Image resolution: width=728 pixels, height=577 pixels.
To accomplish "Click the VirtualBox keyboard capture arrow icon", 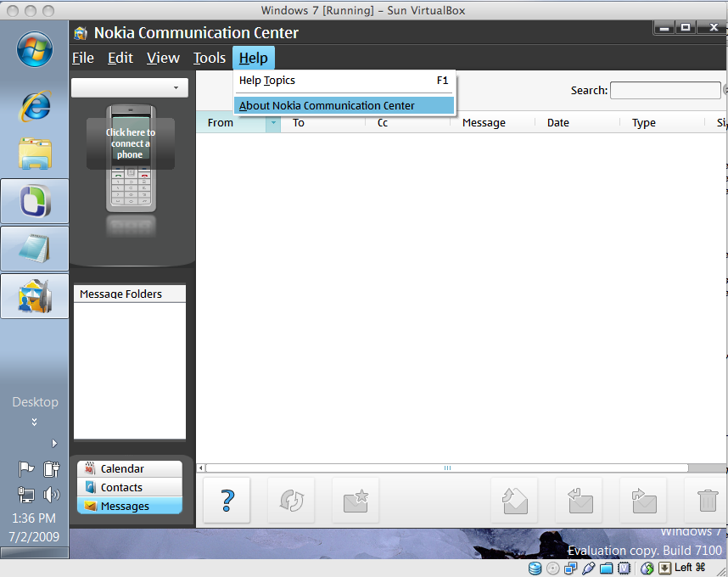I will point(665,569).
